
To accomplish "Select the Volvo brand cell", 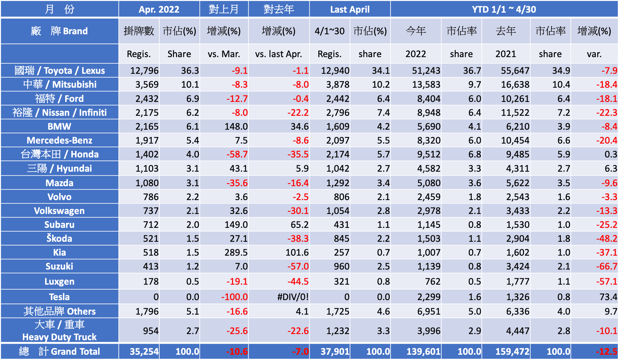I will [60, 197].
